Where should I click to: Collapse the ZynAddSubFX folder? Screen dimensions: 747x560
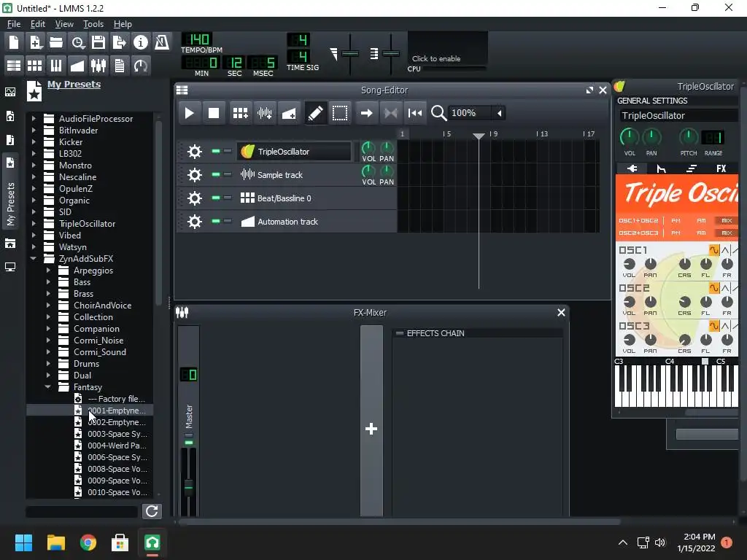tap(34, 259)
